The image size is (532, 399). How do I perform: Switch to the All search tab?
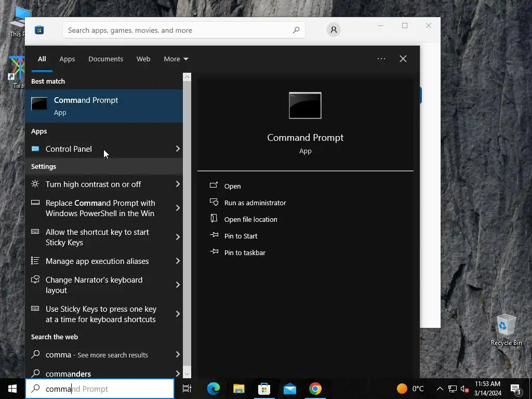click(x=42, y=59)
